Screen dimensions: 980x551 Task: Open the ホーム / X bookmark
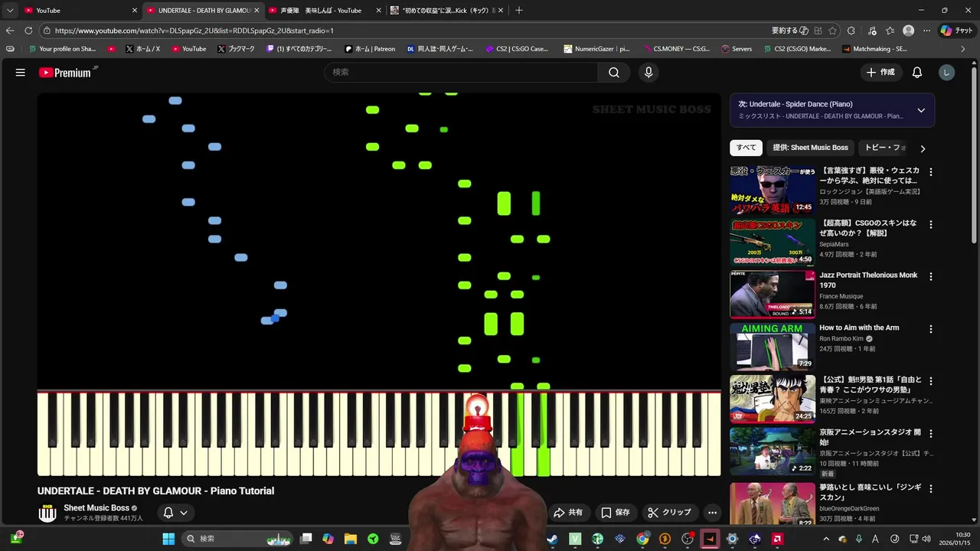tap(142, 49)
